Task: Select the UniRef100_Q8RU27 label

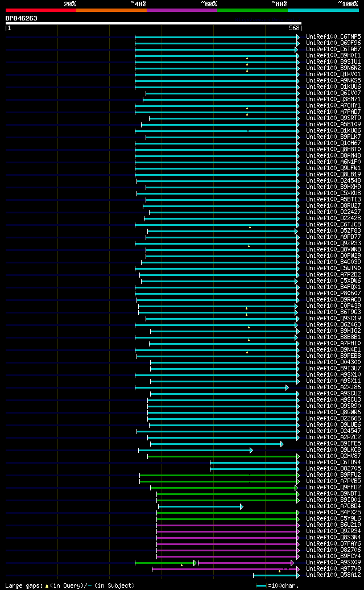Action: point(333,206)
